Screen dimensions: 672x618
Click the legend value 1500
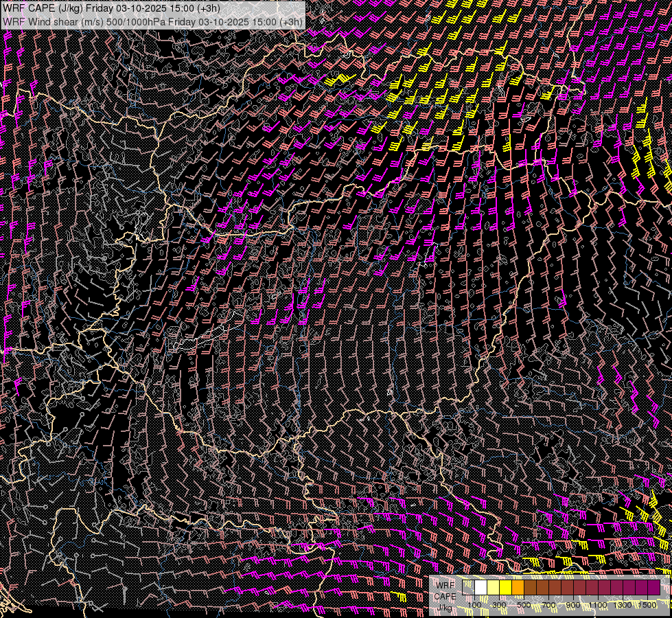click(x=647, y=605)
